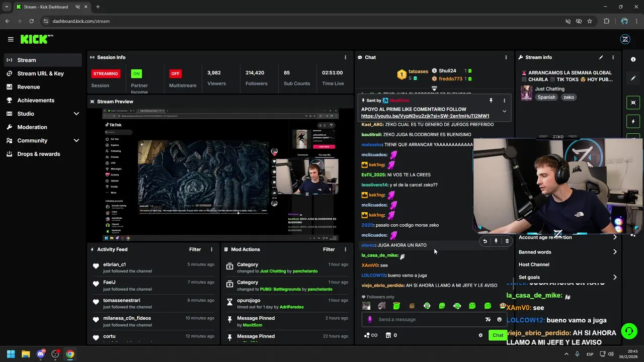Go to Stream in sidebar
This screenshot has height=362, width=644.
43,60
